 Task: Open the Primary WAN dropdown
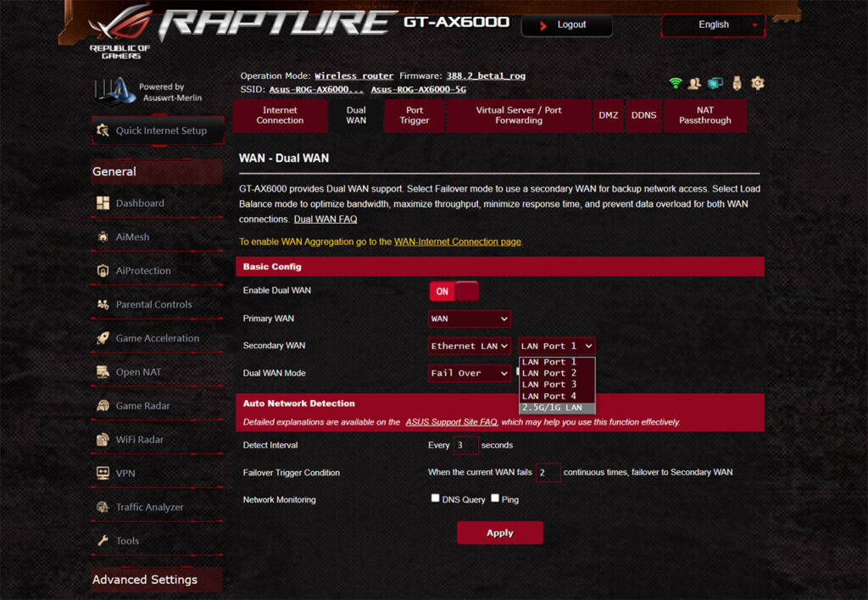point(469,318)
